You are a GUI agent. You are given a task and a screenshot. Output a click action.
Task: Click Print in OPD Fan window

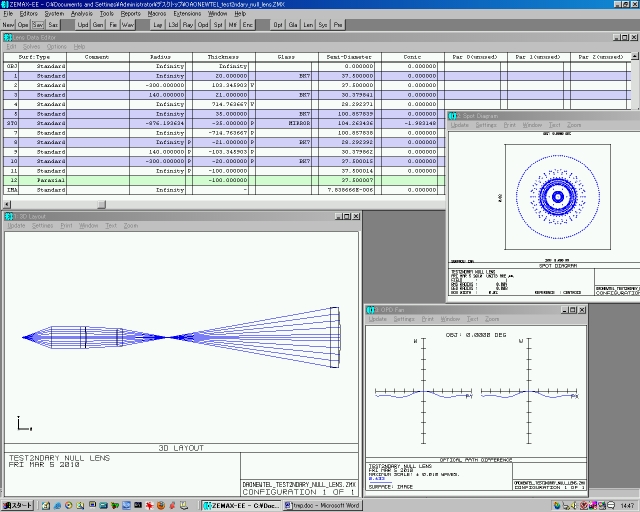(x=427, y=319)
